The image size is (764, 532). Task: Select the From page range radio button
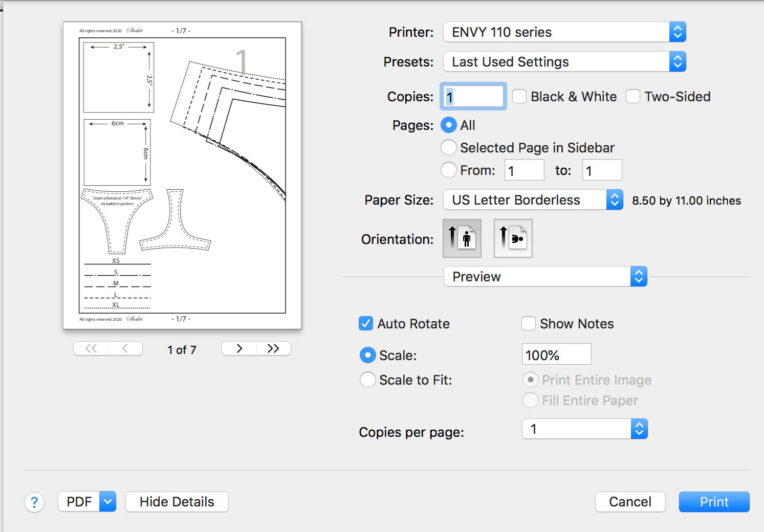coord(449,170)
